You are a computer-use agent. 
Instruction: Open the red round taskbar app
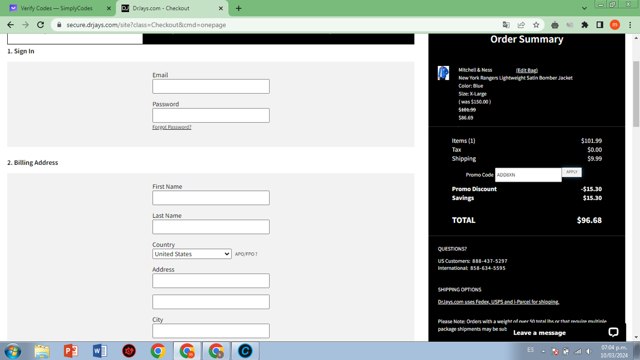click(x=129, y=351)
